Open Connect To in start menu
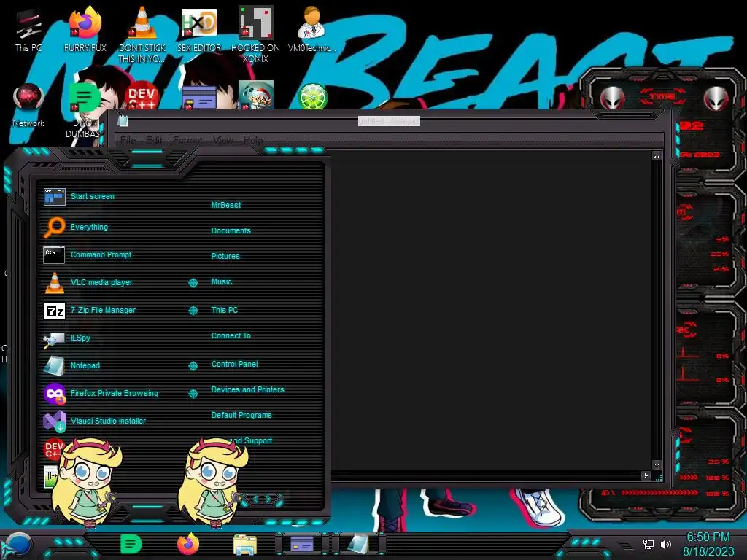Viewport: 747px width, 560px height. click(231, 335)
